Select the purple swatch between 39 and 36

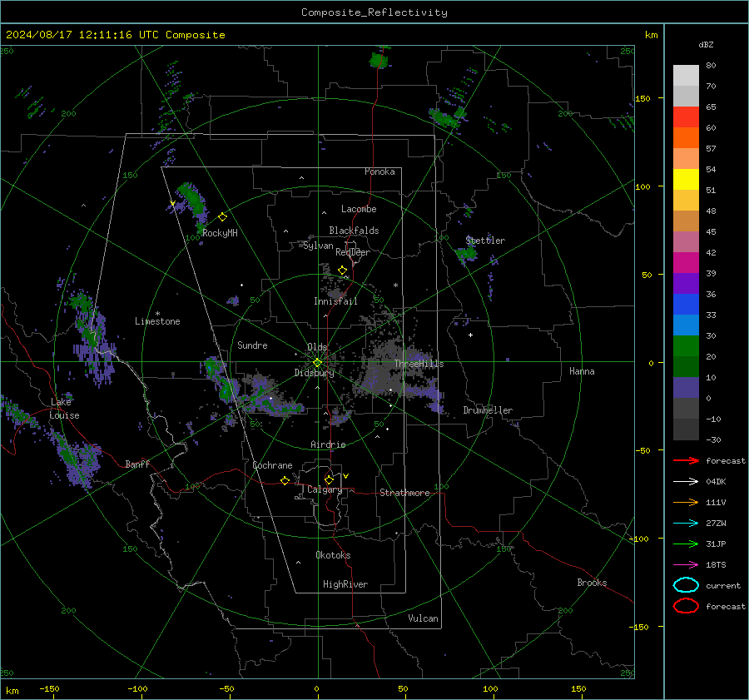click(686, 283)
